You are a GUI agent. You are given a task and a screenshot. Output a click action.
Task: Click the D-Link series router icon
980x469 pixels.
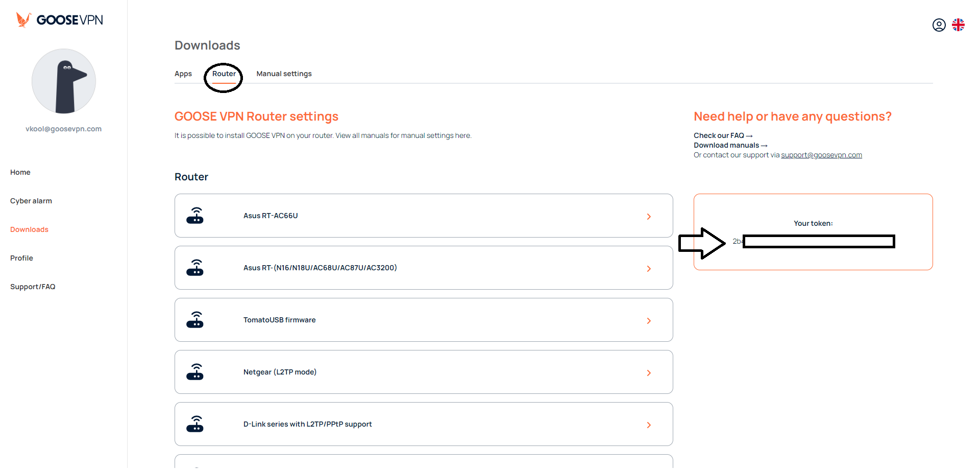[195, 424]
